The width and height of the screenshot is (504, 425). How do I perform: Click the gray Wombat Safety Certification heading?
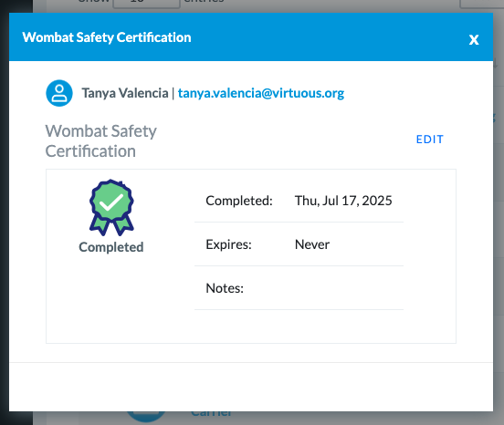coord(101,141)
